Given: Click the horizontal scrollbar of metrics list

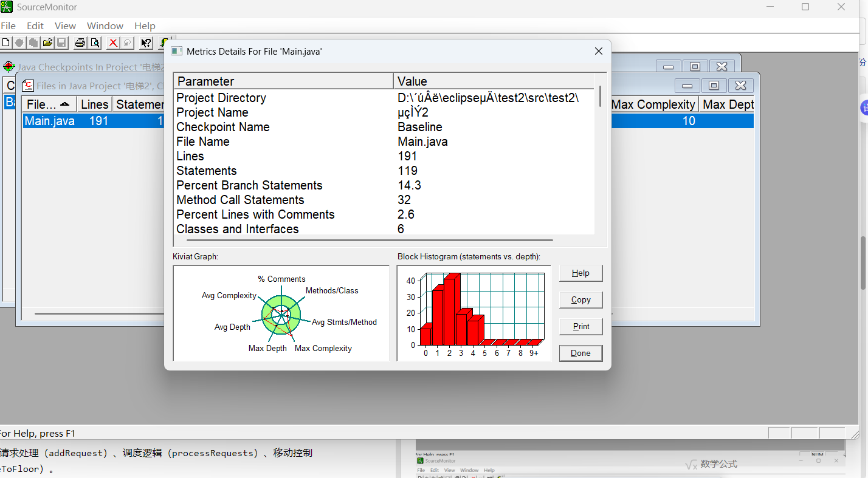Looking at the screenshot, I should (x=370, y=241).
